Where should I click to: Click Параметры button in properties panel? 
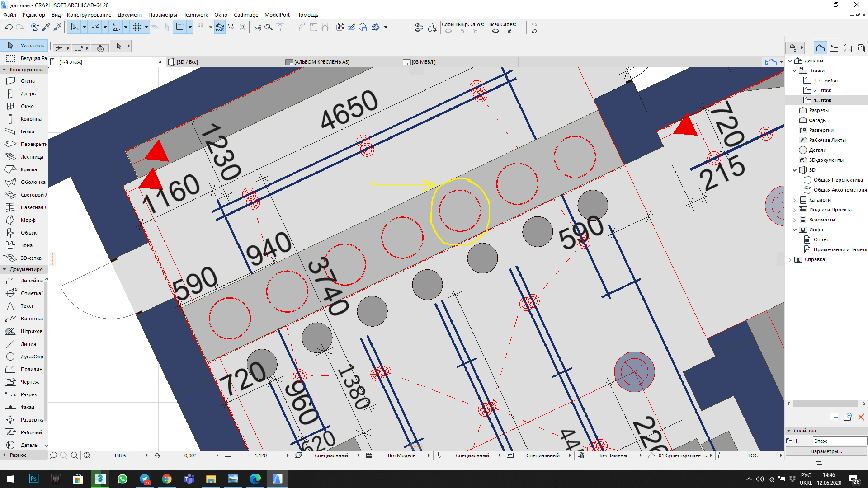coord(826,452)
